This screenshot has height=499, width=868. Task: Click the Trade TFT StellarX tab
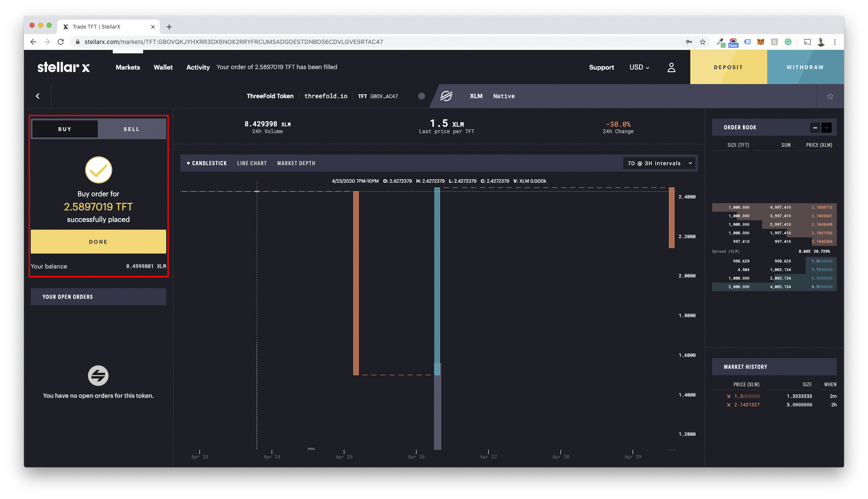pos(109,27)
